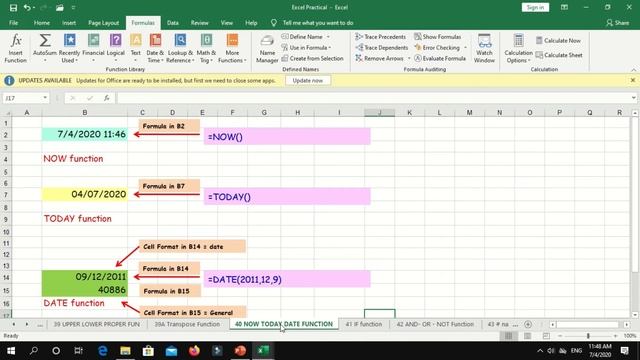Click the Update now button

pos(307,80)
